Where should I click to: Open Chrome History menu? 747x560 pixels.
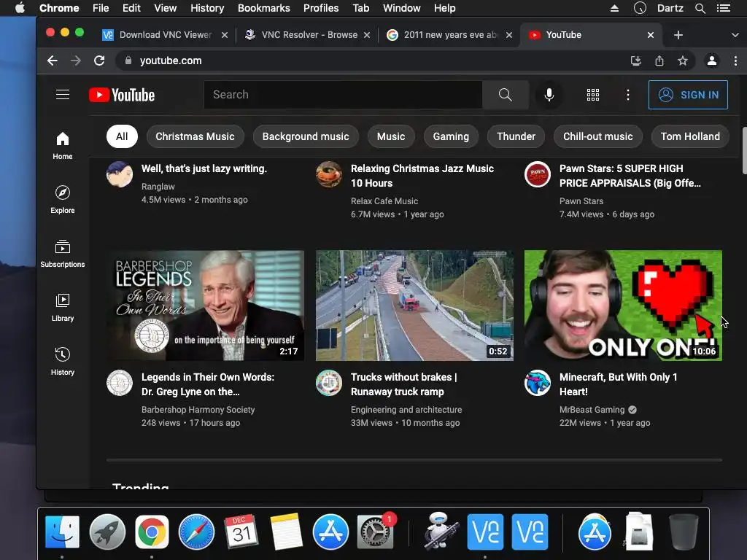pos(206,8)
